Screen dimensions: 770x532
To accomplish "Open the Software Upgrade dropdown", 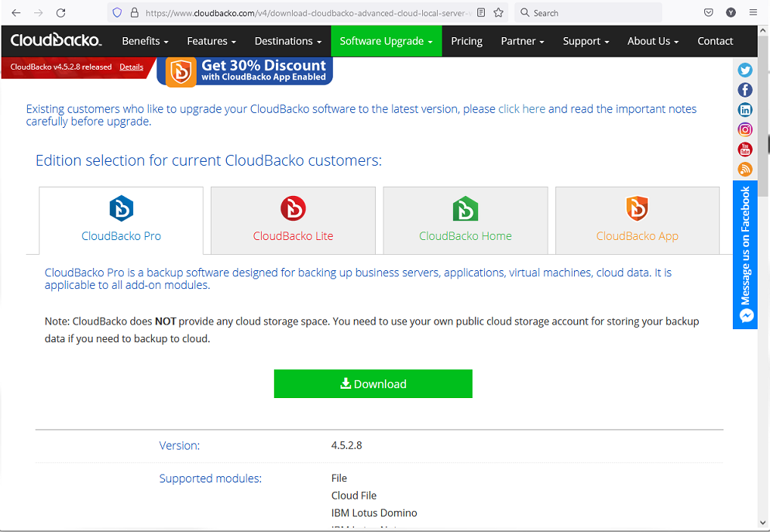I will [386, 41].
